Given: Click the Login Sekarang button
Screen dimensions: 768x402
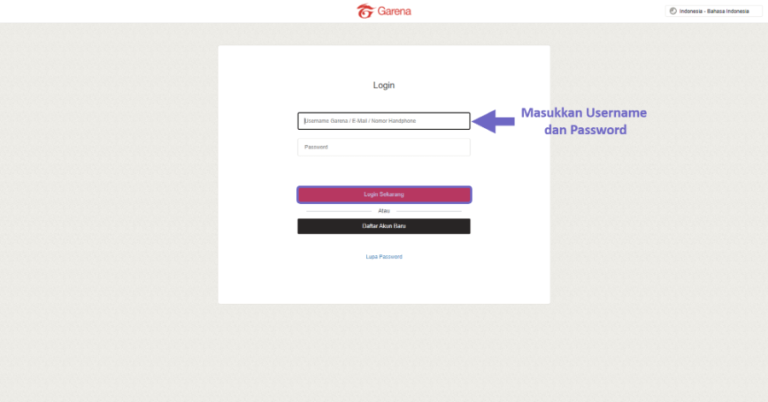Looking at the screenshot, I should (384, 194).
